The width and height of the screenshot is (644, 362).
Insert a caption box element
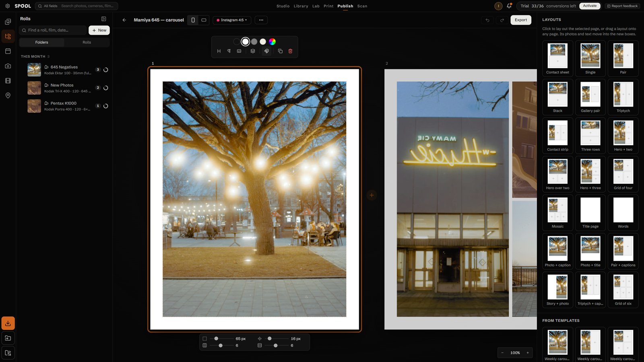(x=239, y=51)
